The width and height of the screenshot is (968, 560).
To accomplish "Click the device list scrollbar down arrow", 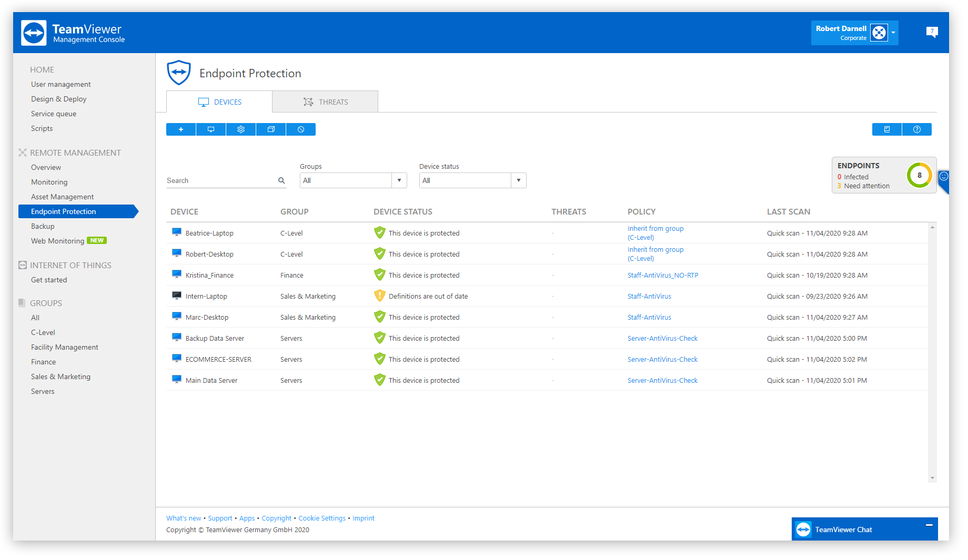I will click(x=932, y=478).
